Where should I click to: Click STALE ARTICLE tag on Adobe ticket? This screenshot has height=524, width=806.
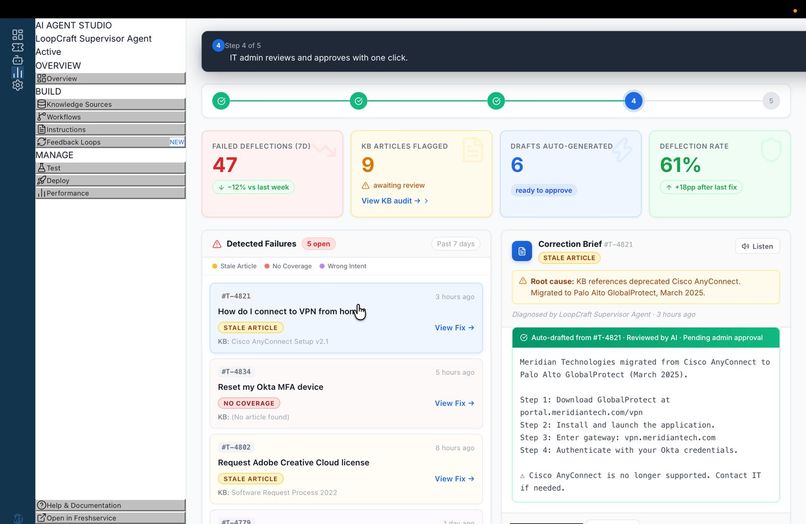point(250,479)
